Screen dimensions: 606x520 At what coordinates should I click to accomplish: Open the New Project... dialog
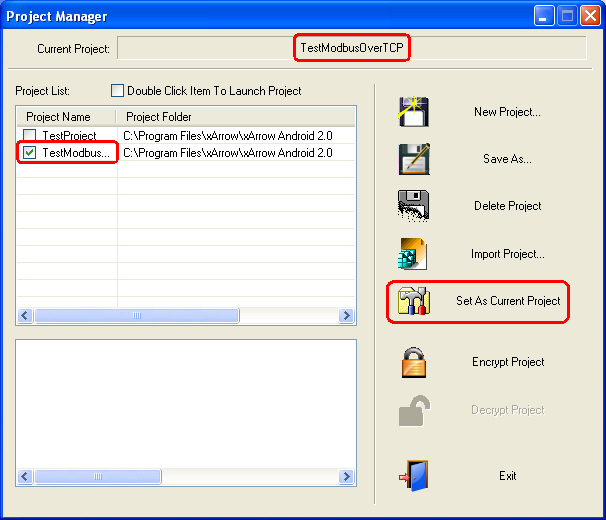tap(507, 112)
